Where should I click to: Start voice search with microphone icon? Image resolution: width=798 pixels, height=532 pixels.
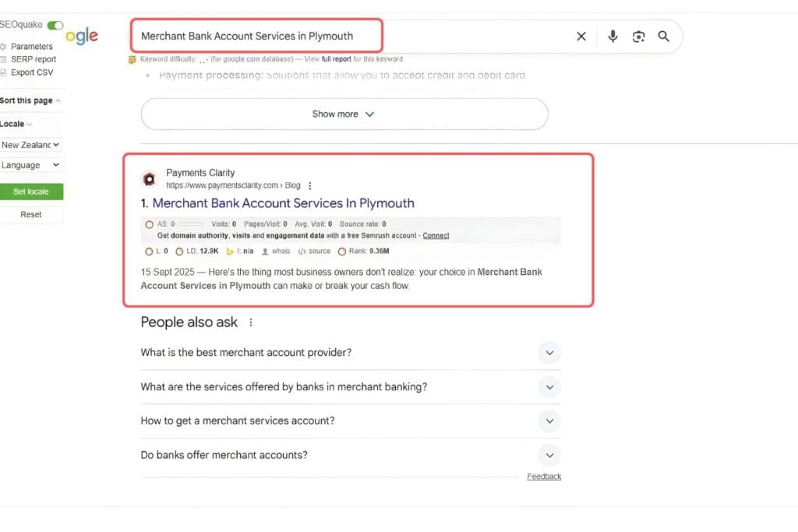point(613,36)
